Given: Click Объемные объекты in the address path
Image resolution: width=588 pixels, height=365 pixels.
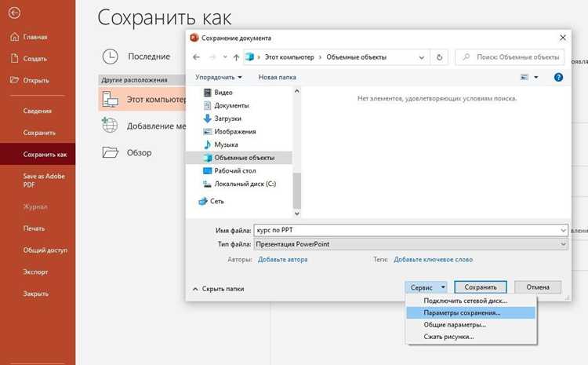Looking at the screenshot, I should pyautogui.click(x=356, y=57).
